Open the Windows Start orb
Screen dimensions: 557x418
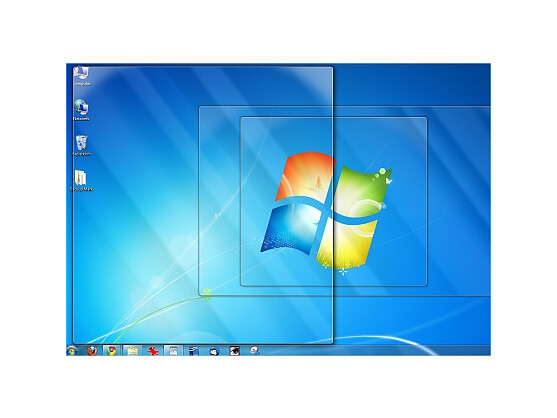(x=72, y=351)
